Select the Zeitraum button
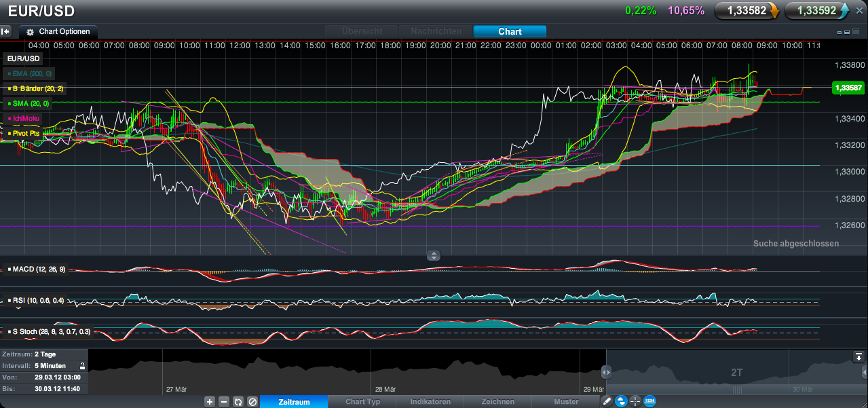This screenshot has height=408, width=868. (293, 401)
